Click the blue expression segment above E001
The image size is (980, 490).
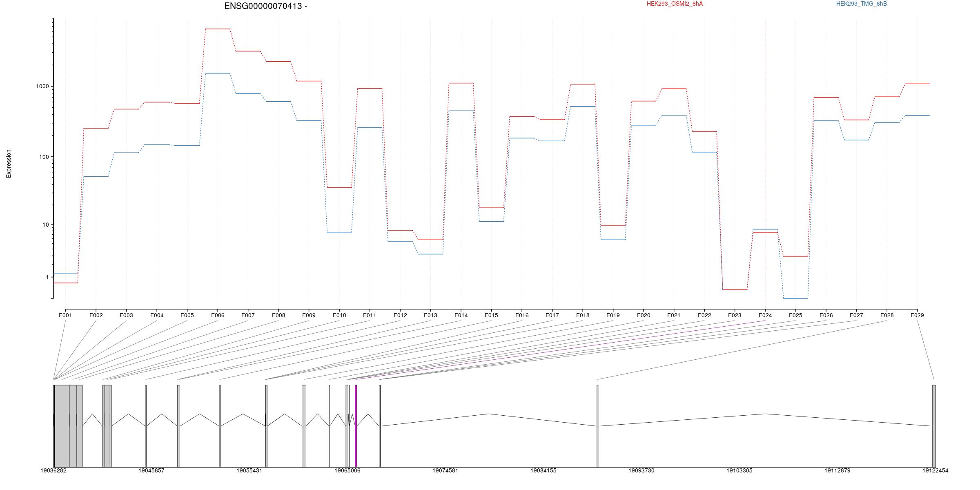pos(65,273)
